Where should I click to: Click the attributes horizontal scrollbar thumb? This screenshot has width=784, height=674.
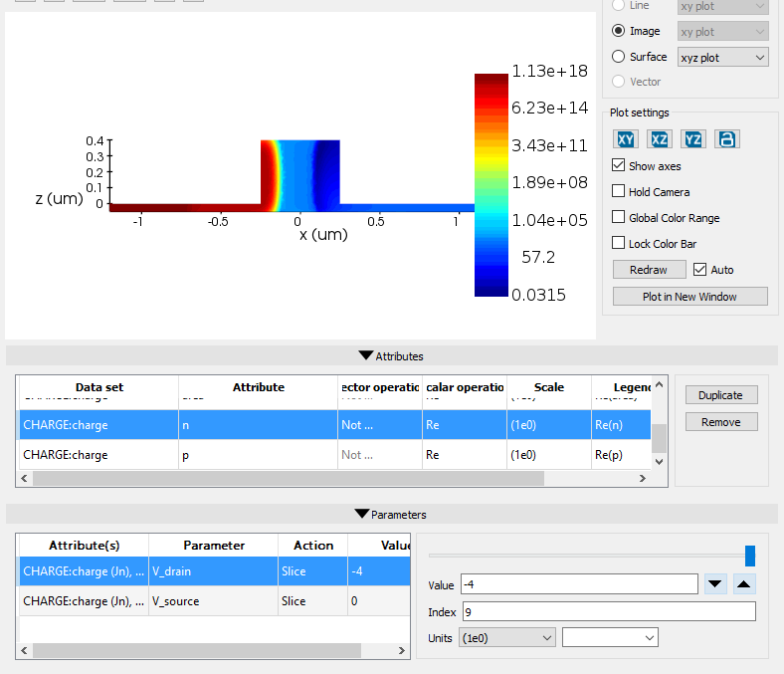click(x=289, y=478)
